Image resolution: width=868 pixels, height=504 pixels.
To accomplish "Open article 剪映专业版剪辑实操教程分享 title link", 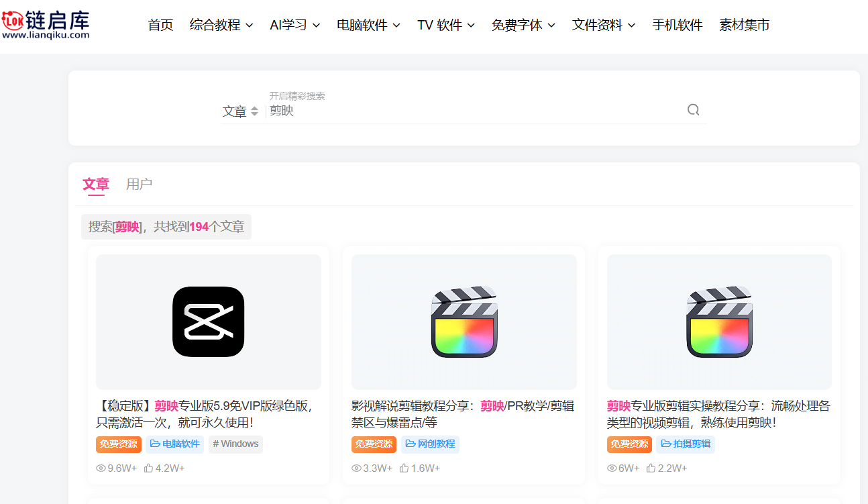I will [x=718, y=414].
